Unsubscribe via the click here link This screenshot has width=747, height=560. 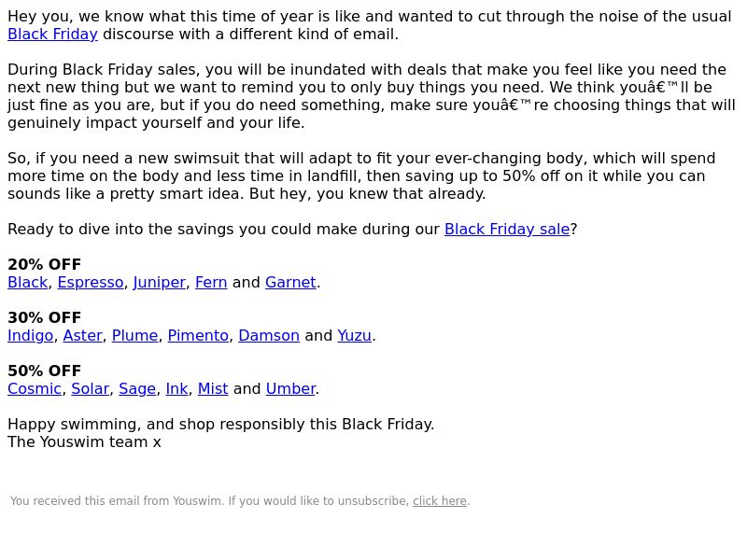click(440, 501)
